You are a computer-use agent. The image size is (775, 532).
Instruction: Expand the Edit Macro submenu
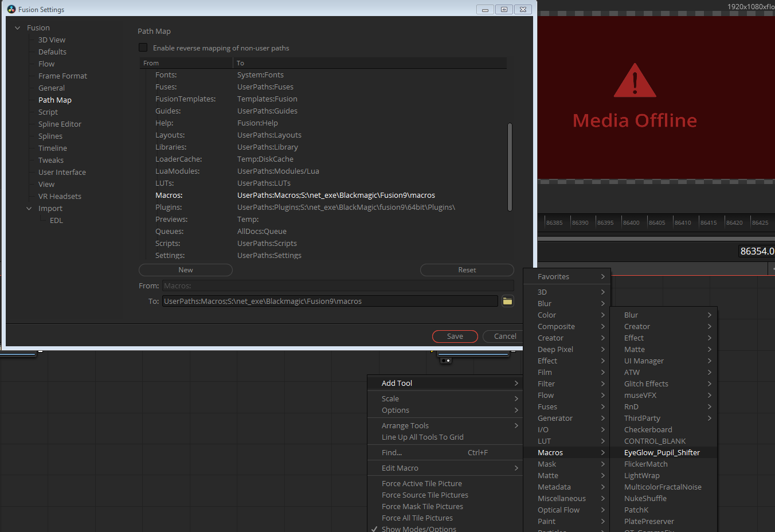445,468
